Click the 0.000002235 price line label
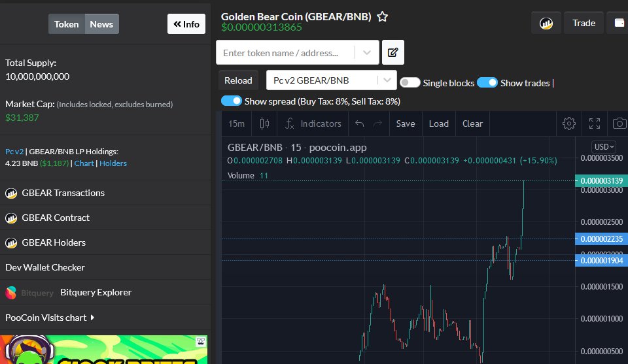Viewport: 628px width, 364px height. point(602,239)
